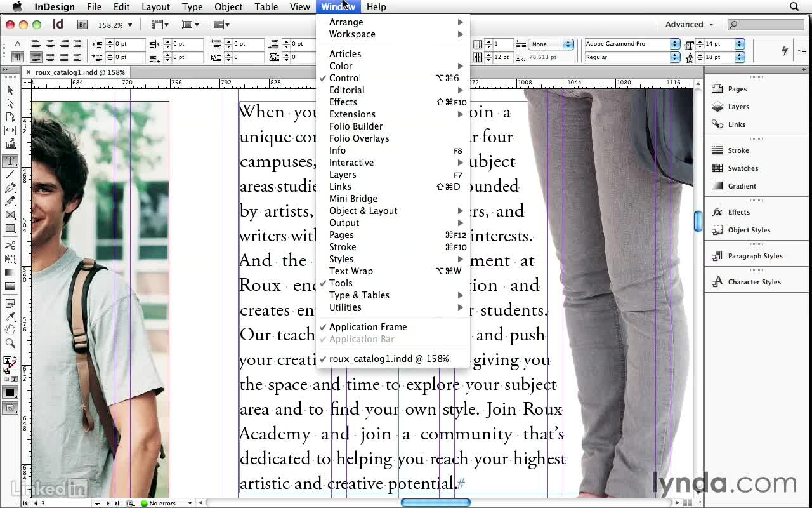Align paragraph text left
This screenshot has width=812, height=508.
click(x=36, y=44)
